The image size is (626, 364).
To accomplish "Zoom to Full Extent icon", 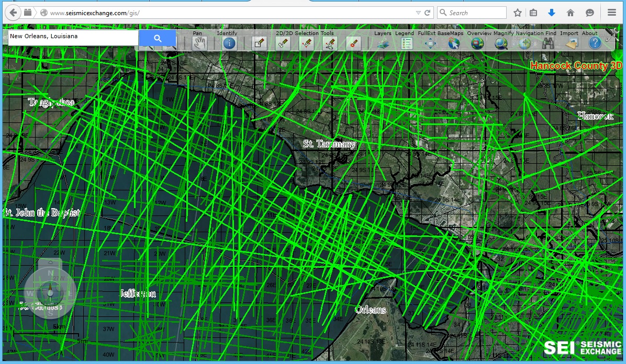I will click(x=430, y=43).
